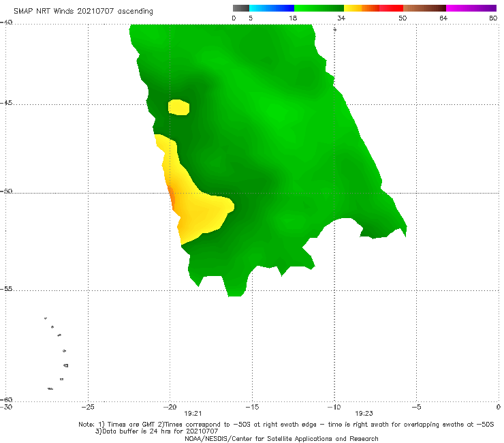Click the small isolated yellow wind patch near -45 latitude
The height and width of the screenshot is (443, 504).
pos(178,107)
